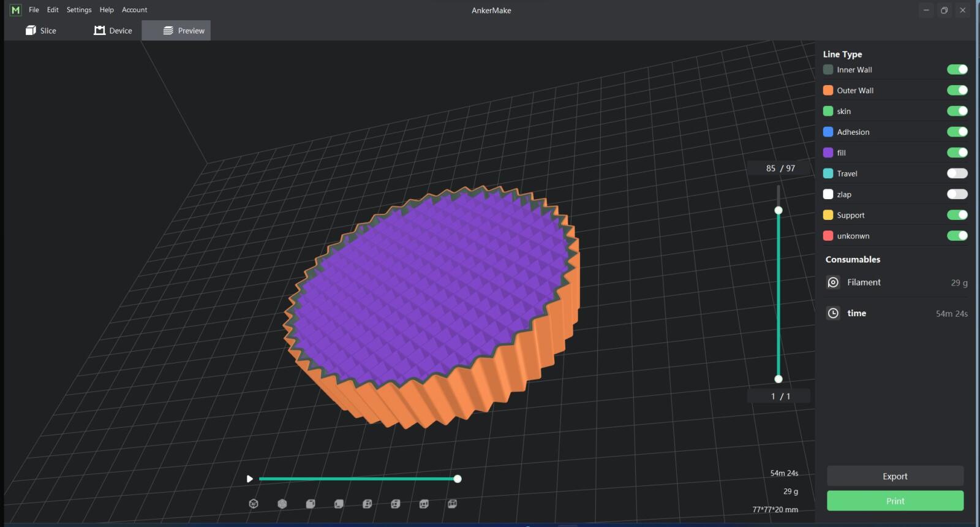Click the clock icon beside time

tap(833, 313)
